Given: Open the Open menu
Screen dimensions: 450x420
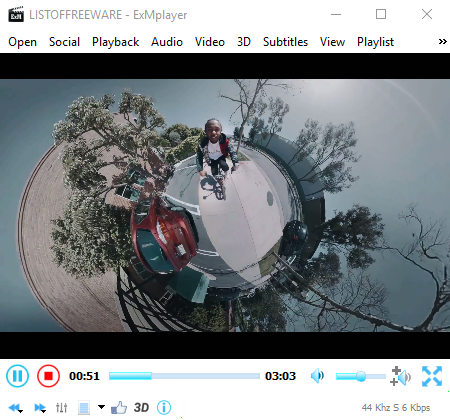Looking at the screenshot, I should coord(23,42).
